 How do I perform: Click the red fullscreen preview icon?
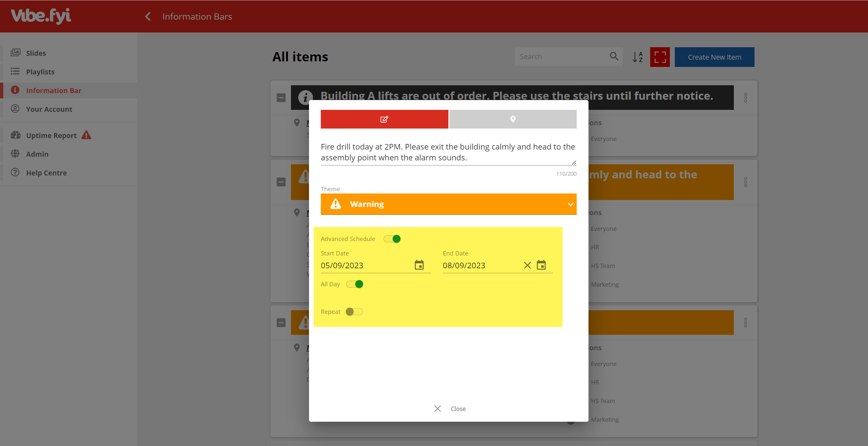click(x=660, y=57)
